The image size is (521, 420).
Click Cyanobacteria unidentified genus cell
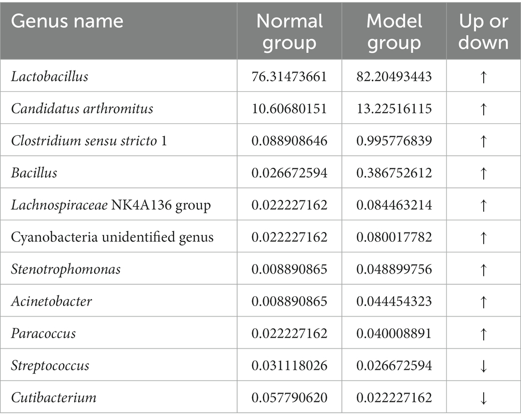(112, 237)
